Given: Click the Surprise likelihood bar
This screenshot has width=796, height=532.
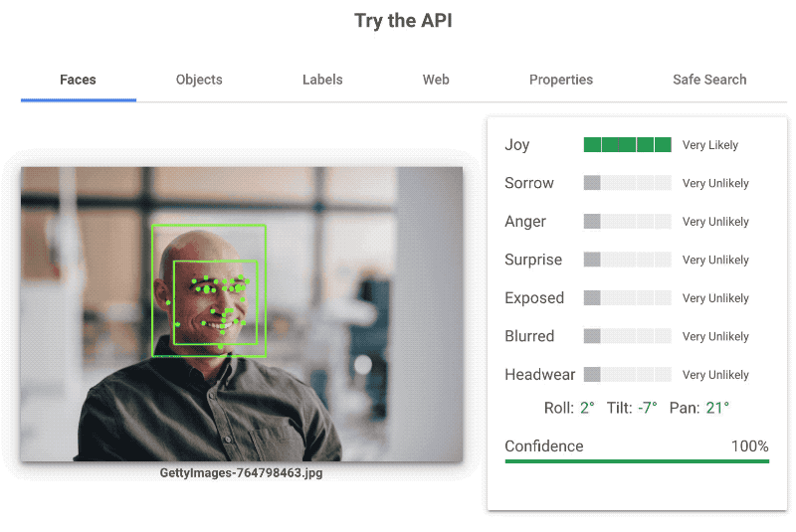Looking at the screenshot, I should click(628, 260).
